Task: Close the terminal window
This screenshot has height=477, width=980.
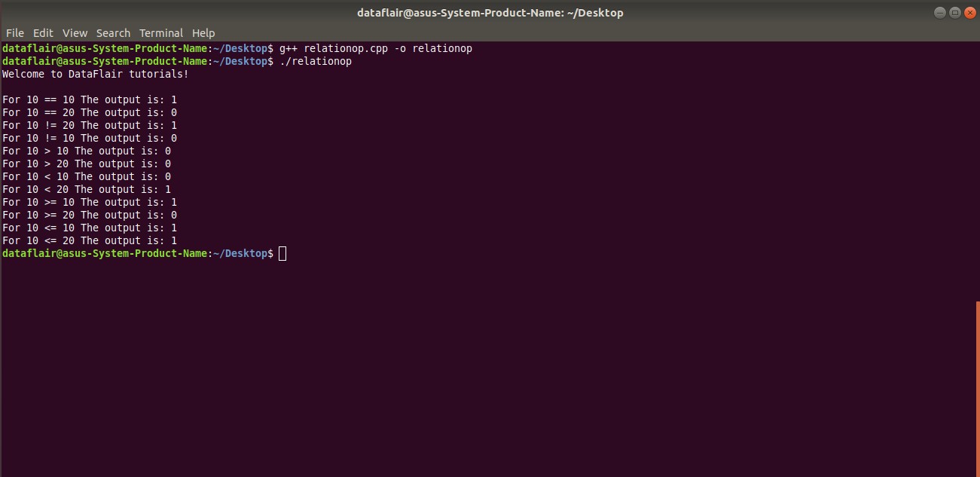Action: (969, 13)
